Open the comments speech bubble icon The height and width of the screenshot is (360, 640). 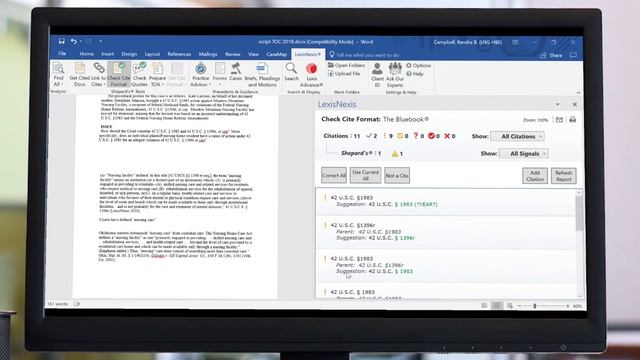(573, 55)
